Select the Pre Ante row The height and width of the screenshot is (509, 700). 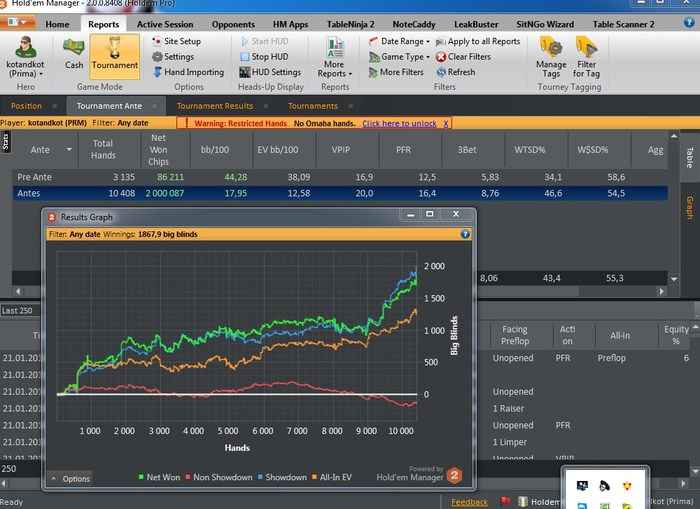point(340,177)
